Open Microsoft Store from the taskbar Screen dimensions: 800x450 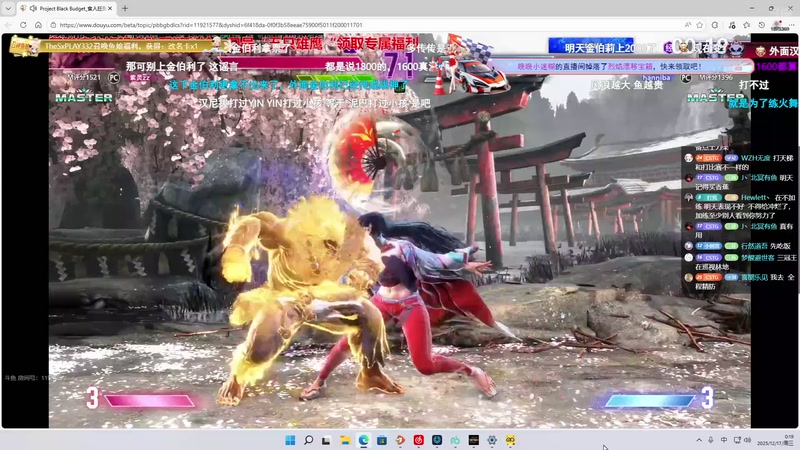click(382, 440)
